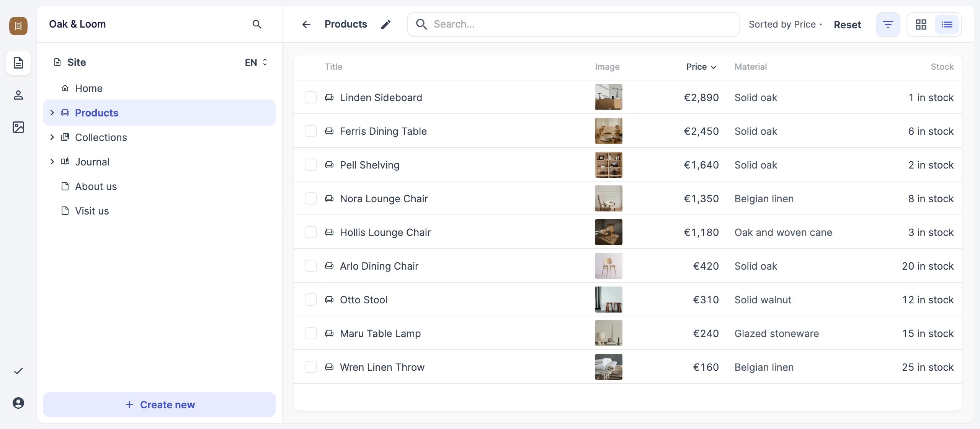
Task: Reset the sorting with Reset
Action: pos(847,25)
